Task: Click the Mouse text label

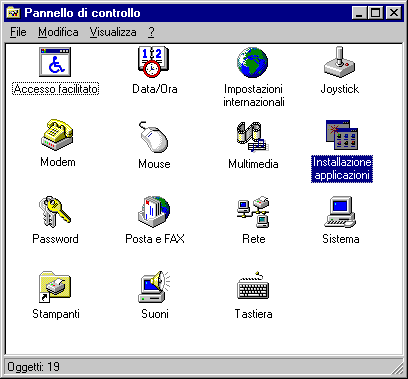Action: pos(154,164)
